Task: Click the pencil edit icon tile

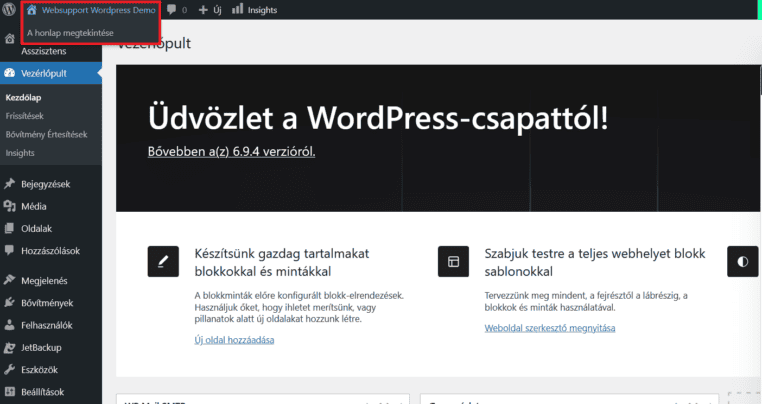Action: point(163,260)
